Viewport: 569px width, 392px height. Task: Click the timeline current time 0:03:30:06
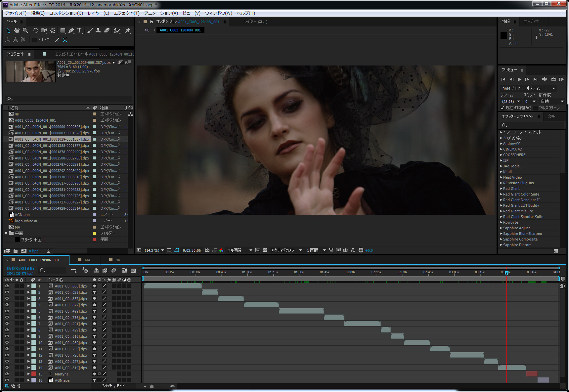[x=20, y=269]
